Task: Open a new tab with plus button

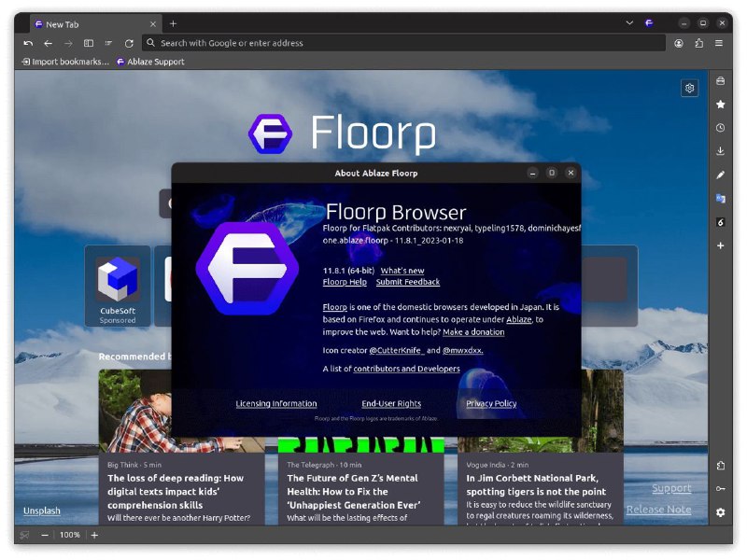Action: pyautogui.click(x=173, y=23)
